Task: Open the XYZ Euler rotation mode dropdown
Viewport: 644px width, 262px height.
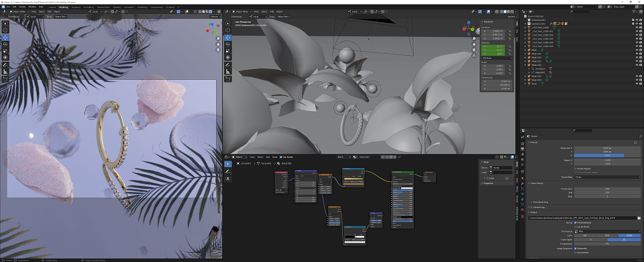Action: pos(496,58)
